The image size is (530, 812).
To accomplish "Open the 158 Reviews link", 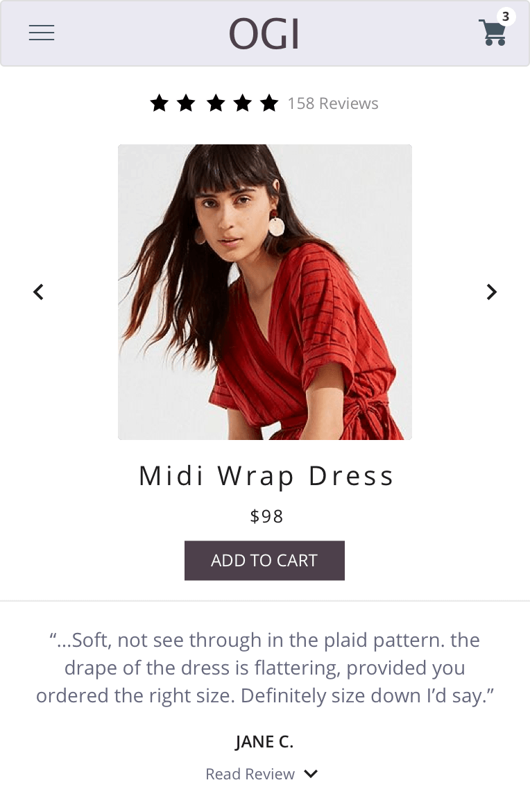I will 333,104.
